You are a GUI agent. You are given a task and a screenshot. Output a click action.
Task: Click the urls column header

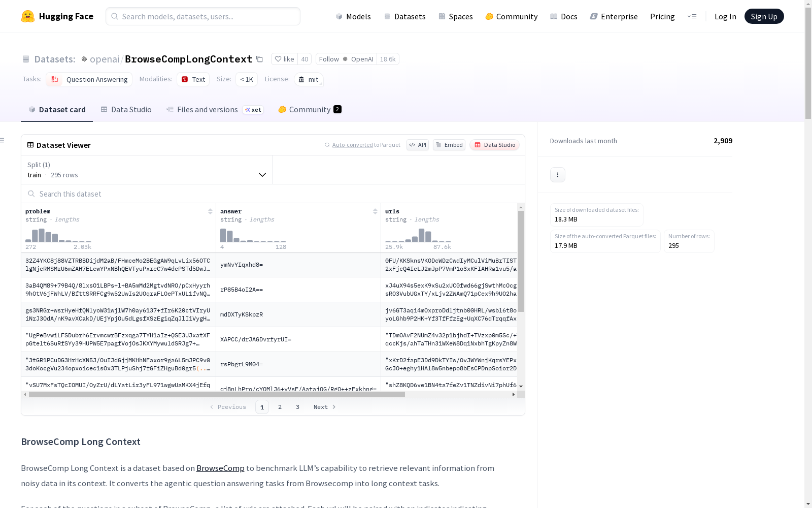392,211
